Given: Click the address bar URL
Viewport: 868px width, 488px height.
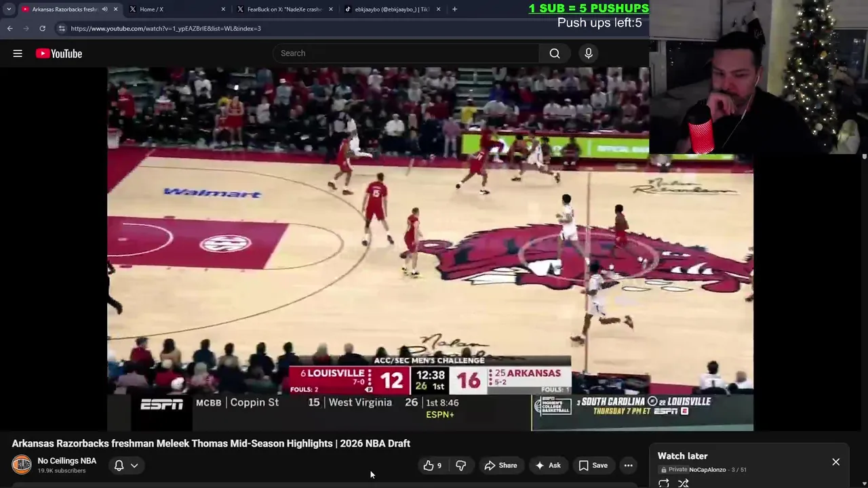Looking at the screenshot, I should click(166, 28).
